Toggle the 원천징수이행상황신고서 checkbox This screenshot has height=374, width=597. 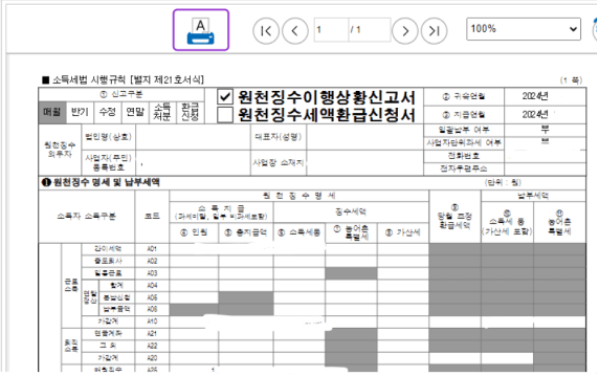[225, 97]
